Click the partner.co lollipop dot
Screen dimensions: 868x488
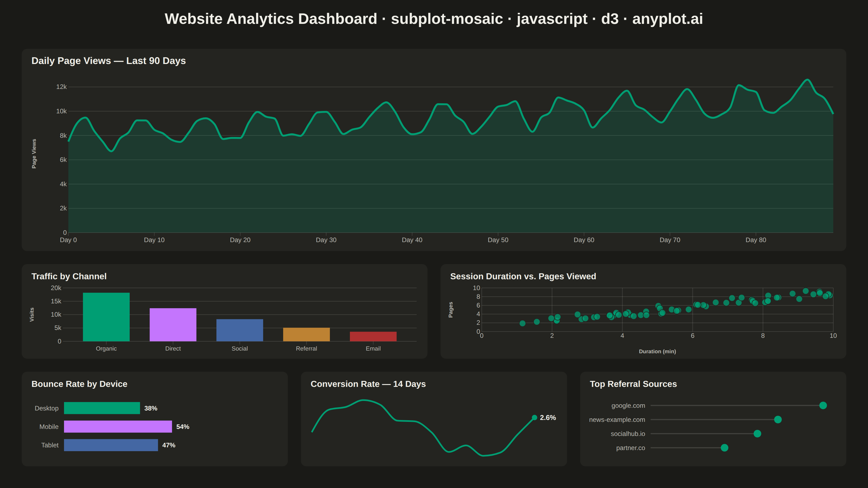coord(725,448)
